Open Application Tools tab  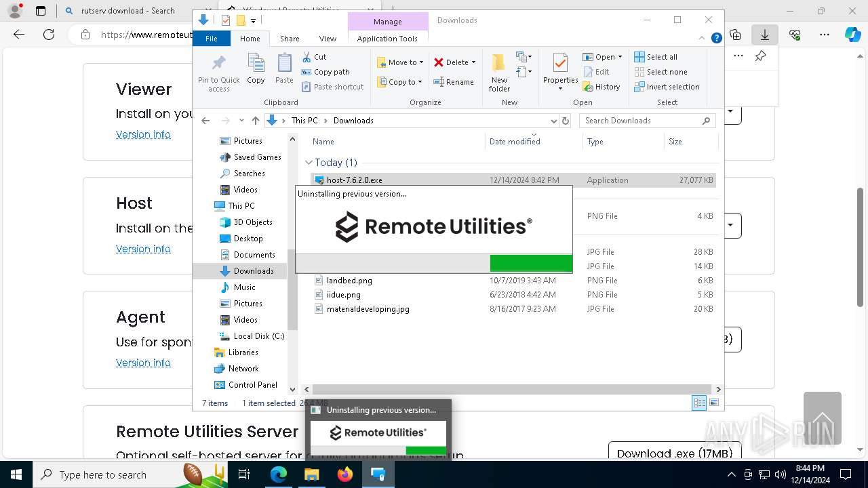[387, 39]
